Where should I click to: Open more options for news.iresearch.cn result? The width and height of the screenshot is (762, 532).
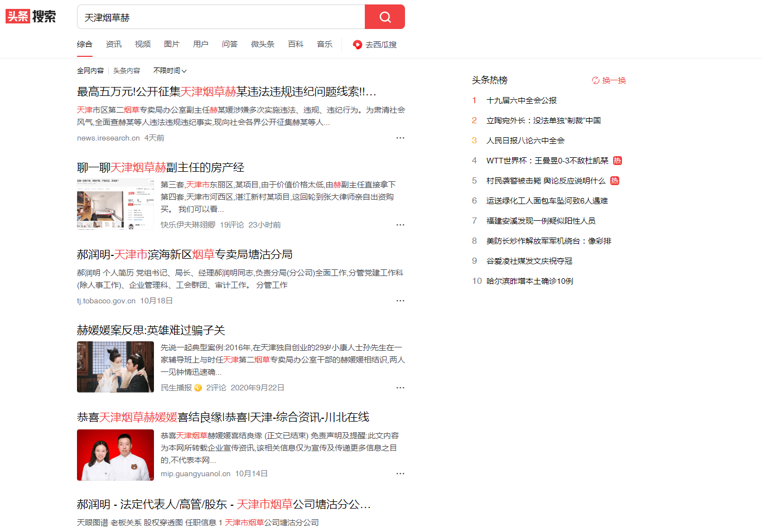pyautogui.click(x=400, y=138)
